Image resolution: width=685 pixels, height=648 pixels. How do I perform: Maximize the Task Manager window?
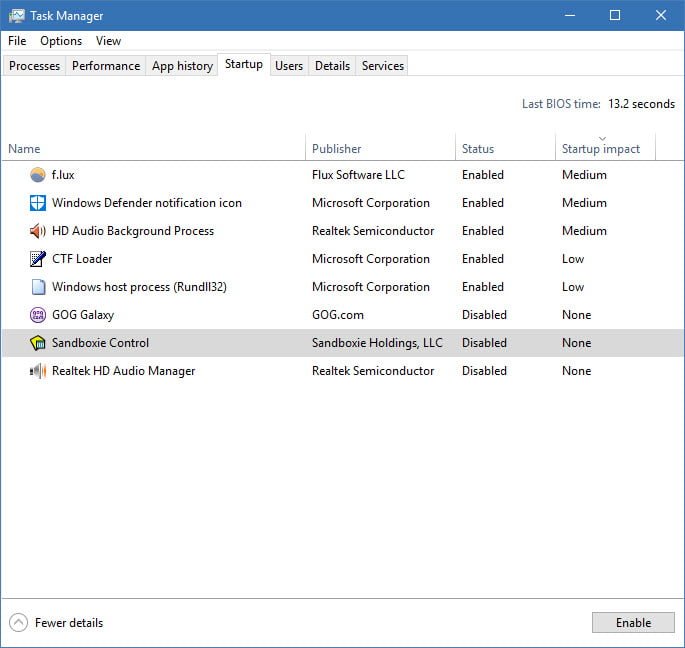pyautogui.click(x=615, y=15)
